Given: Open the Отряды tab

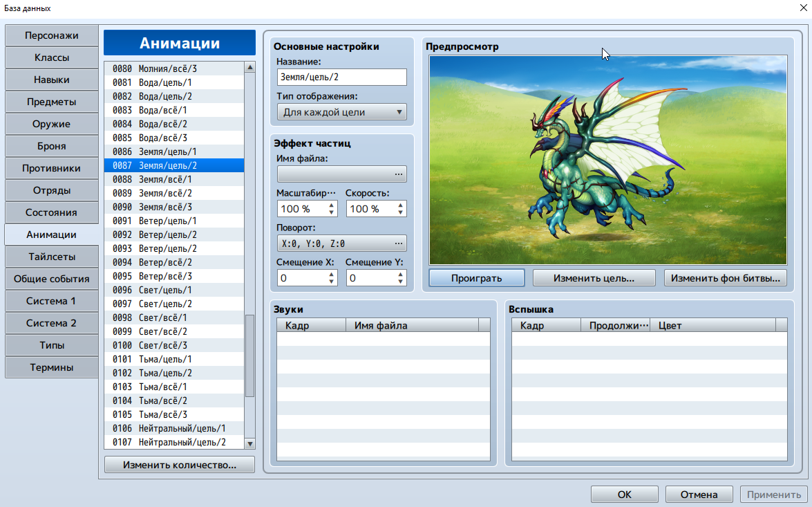Looking at the screenshot, I should pos(52,190).
